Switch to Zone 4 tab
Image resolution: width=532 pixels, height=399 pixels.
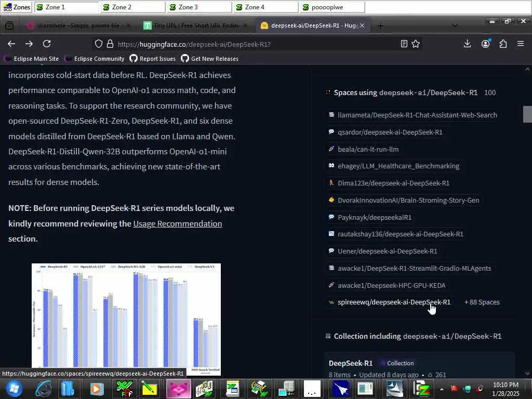pyautogui.click(x=267, y=7)
